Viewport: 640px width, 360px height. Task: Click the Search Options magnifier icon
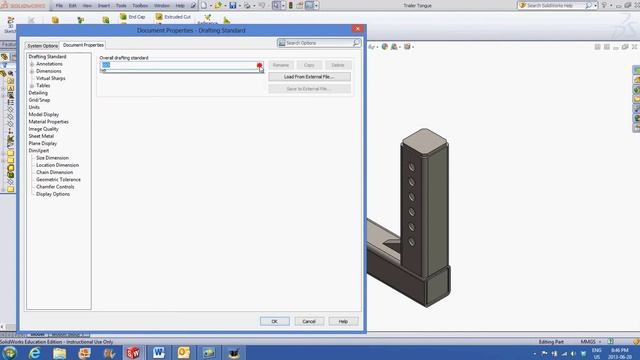click(356, 43)
